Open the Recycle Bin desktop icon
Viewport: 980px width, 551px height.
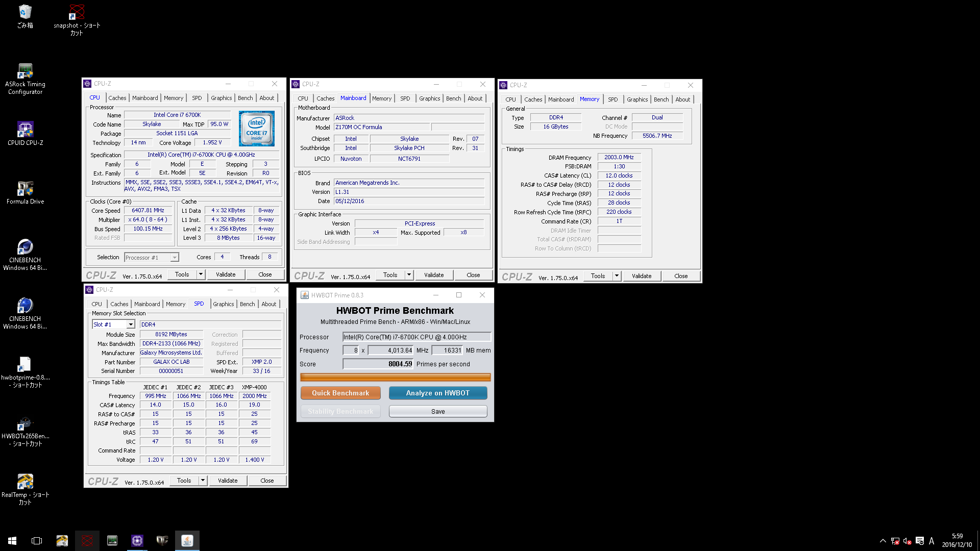(25, 16)
